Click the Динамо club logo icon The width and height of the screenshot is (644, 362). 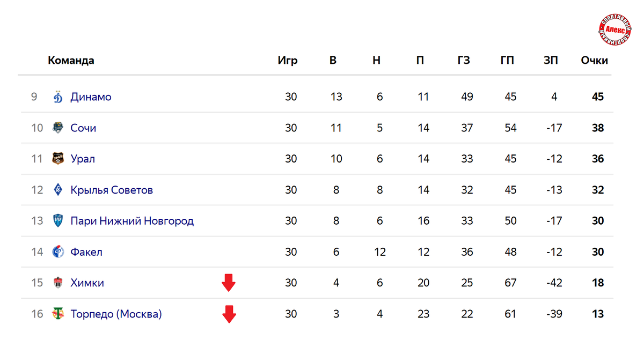58,97
